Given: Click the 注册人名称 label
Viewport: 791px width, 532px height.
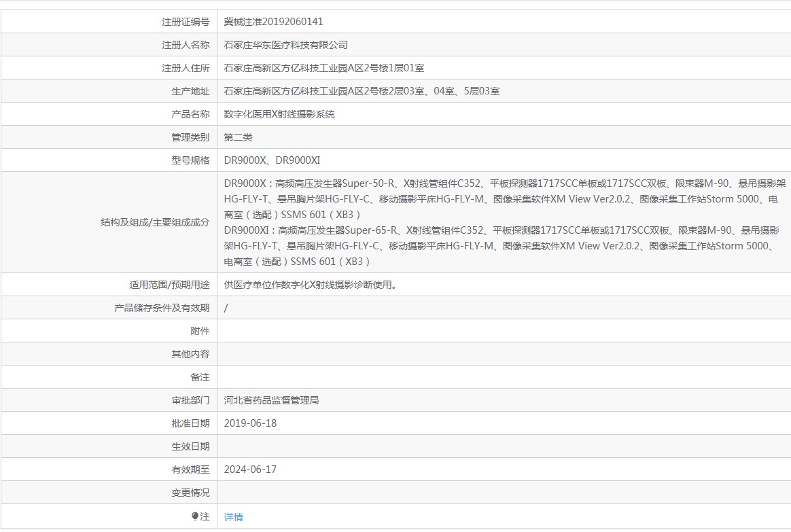Looking at the screenshot, I should [186, 45].
